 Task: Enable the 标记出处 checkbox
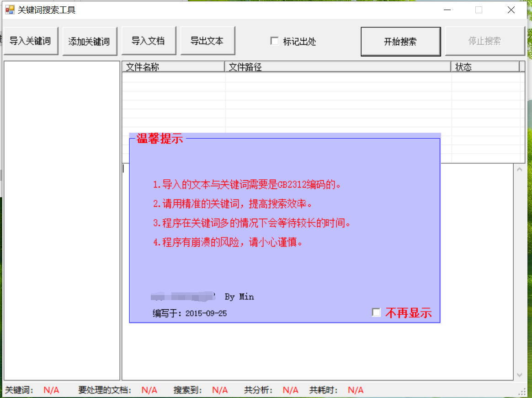(275, 41)
